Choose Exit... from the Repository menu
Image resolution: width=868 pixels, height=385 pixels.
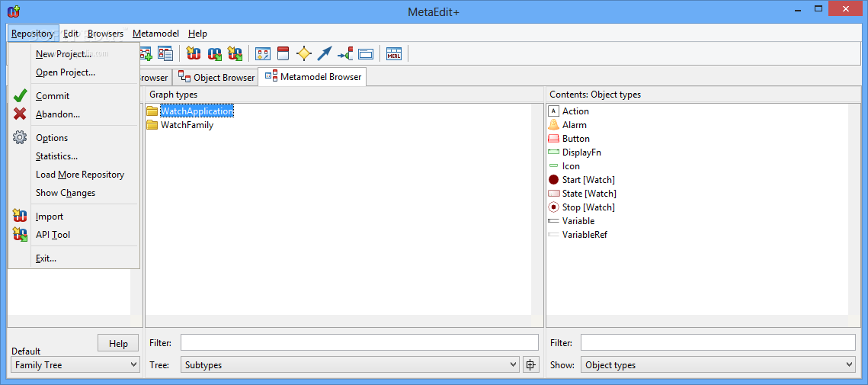46,258
